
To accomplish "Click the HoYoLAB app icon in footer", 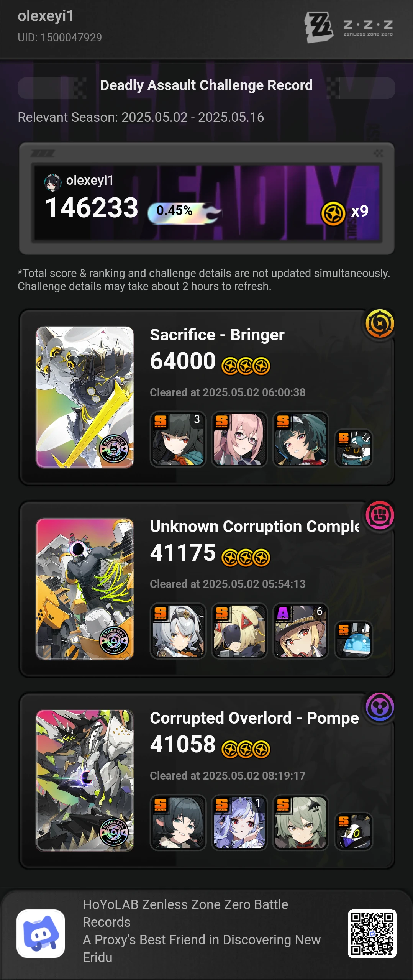I will pos(41,934).
